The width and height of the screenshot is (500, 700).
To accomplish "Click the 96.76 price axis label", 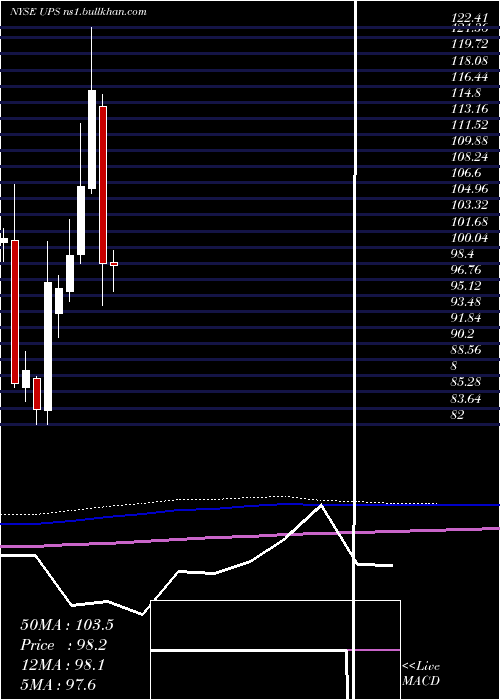I will click(x=466, y=270).
